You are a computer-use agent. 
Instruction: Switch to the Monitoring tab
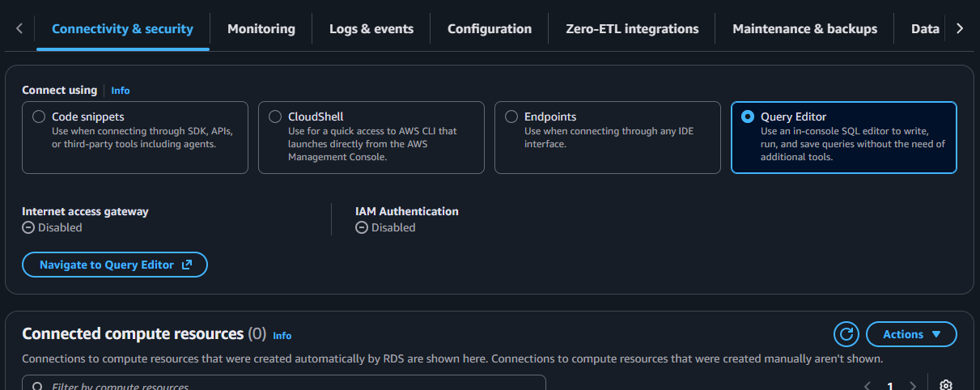click(x=261, y=29)
